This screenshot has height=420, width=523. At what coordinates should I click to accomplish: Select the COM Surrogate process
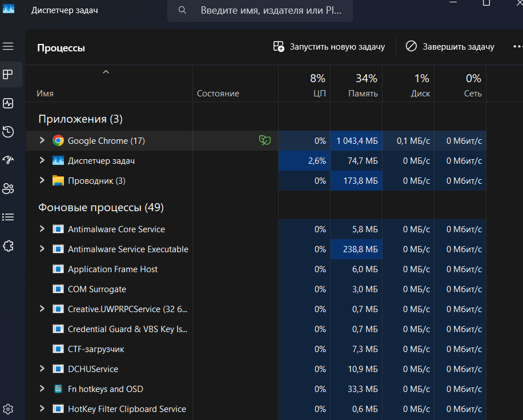pos(256,289)
